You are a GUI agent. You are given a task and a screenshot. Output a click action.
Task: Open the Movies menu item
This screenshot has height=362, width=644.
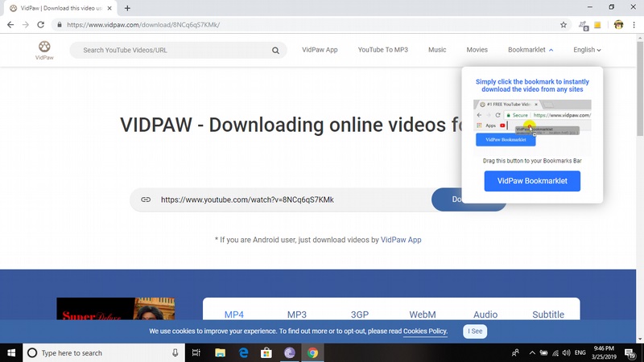point(477,50)
